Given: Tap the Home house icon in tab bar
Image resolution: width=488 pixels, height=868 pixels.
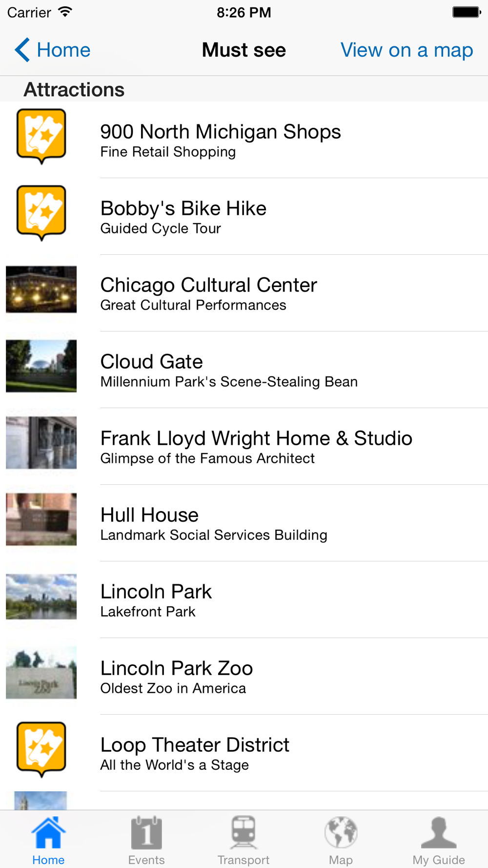Looking at the screenshot, I should 48,832.
